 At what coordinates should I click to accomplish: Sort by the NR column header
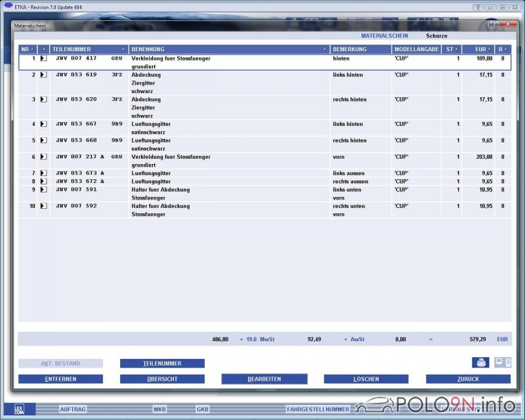[28, 49]
